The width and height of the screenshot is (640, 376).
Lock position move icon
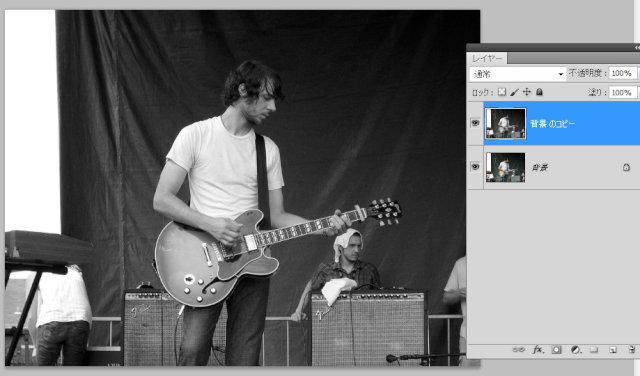527,92
